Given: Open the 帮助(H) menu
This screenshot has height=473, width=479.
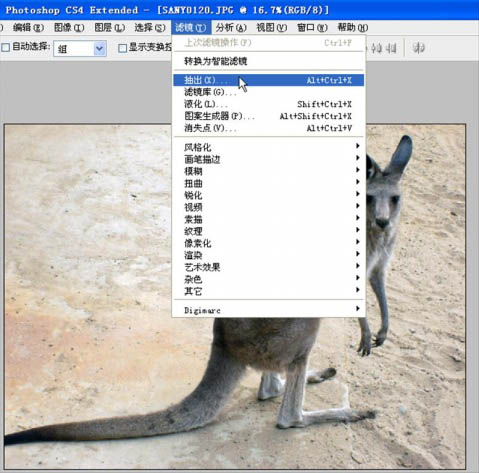Looking at the screenshot, I should click(352, 28).
